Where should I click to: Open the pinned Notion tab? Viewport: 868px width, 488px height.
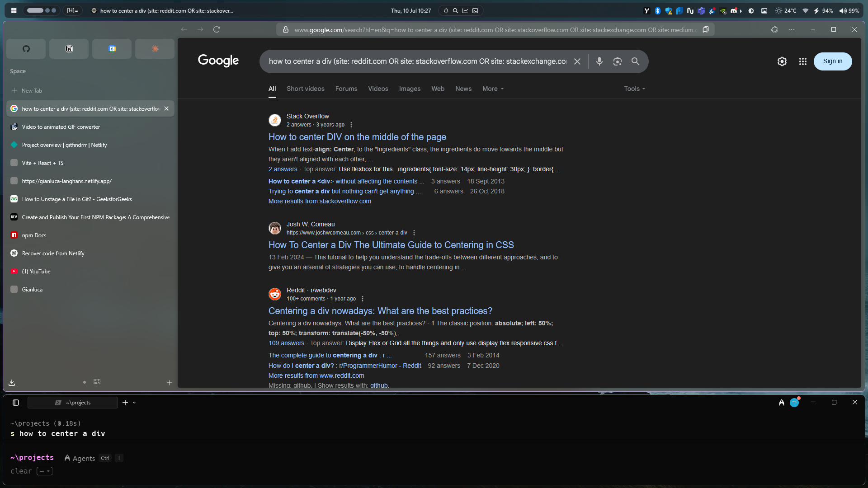(69, 49)
